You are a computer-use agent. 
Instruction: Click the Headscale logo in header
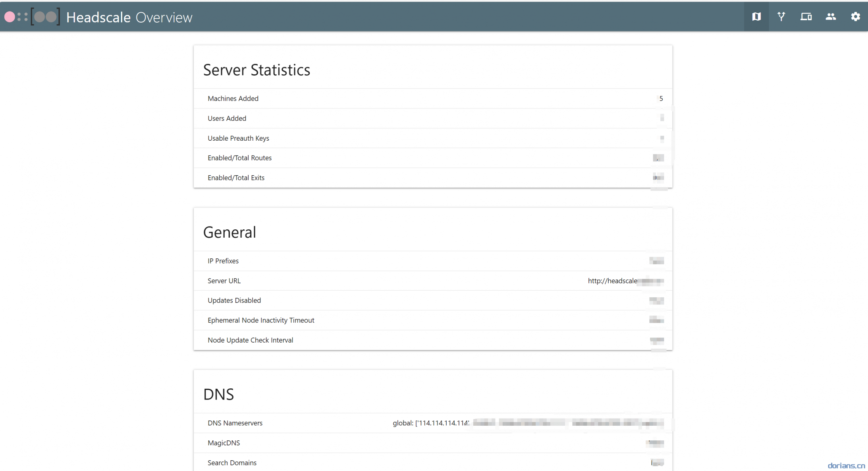(x=32, y=17)
